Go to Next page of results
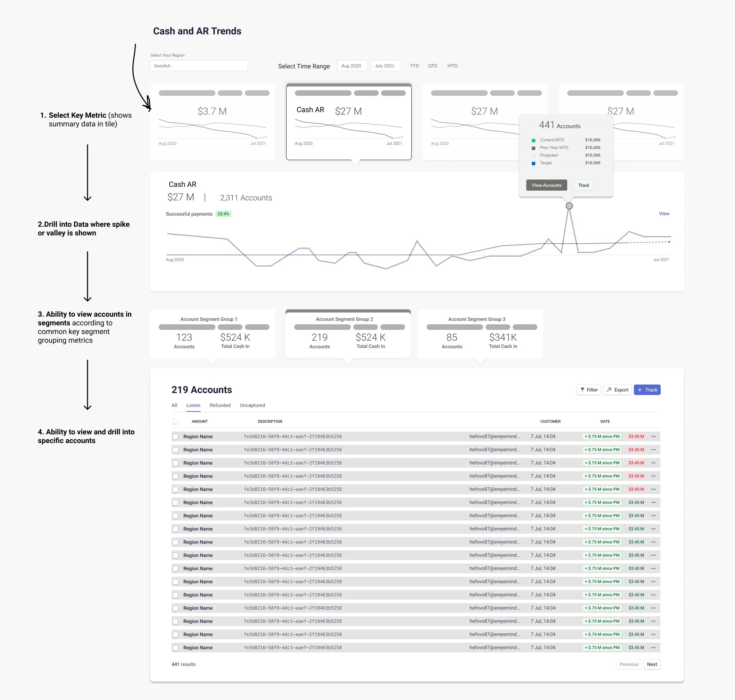Screen dimensions: 735x700 (x=652, y=664)
